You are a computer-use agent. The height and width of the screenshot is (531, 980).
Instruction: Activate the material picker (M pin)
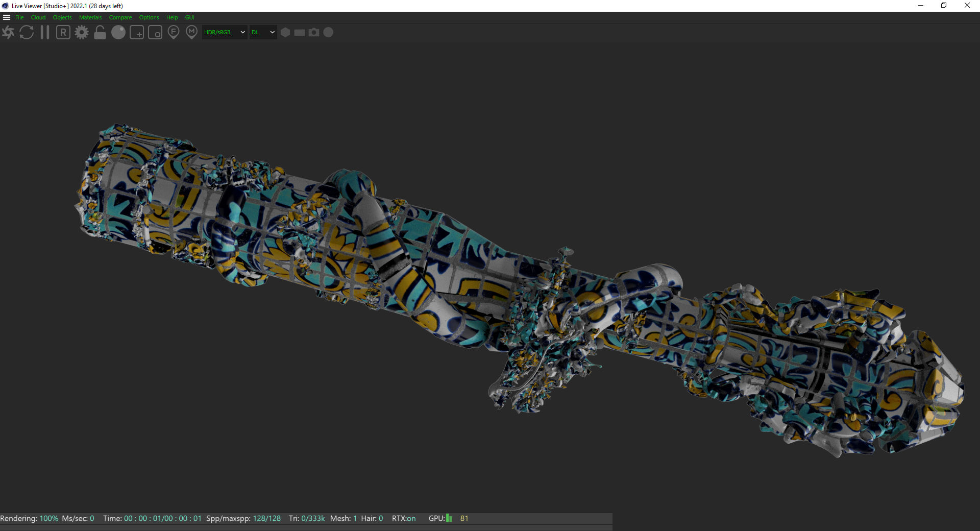(191, 33)
